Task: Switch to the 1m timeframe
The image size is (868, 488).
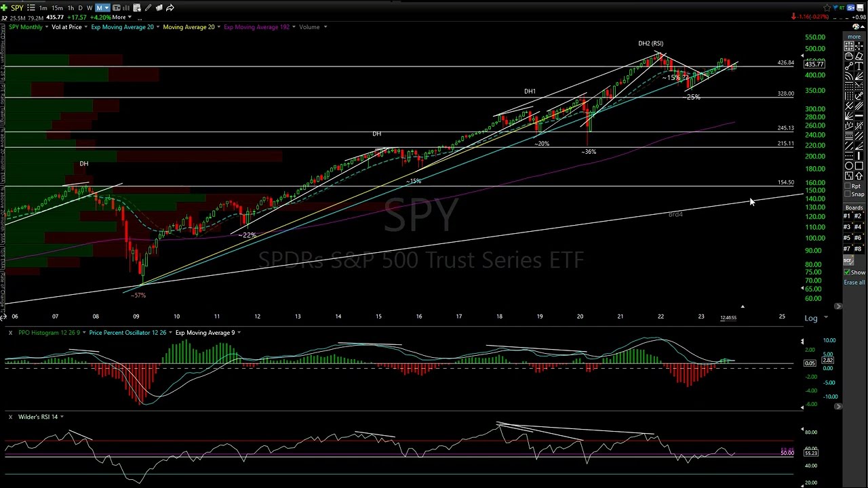Action: coord(43,7)
